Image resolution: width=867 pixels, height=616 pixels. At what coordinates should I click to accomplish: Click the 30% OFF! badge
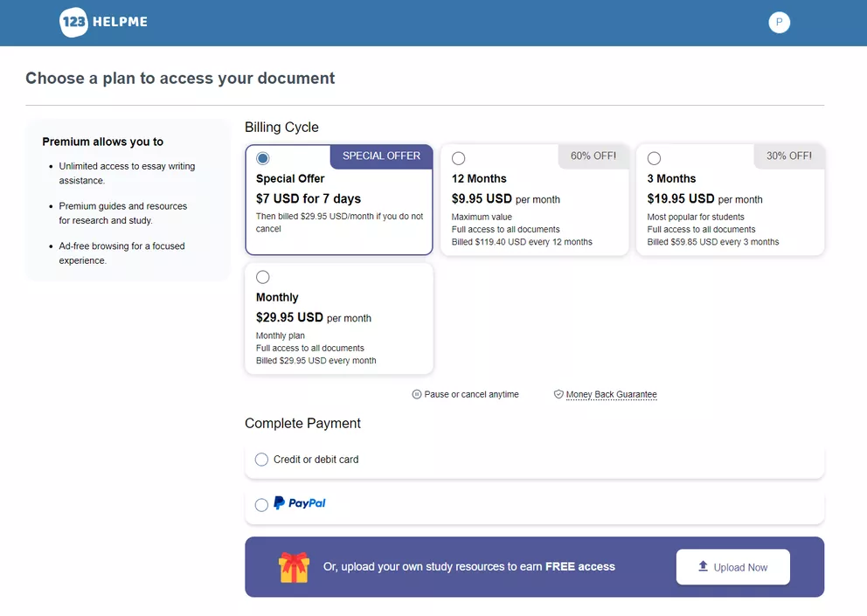[x=789, y=156]
